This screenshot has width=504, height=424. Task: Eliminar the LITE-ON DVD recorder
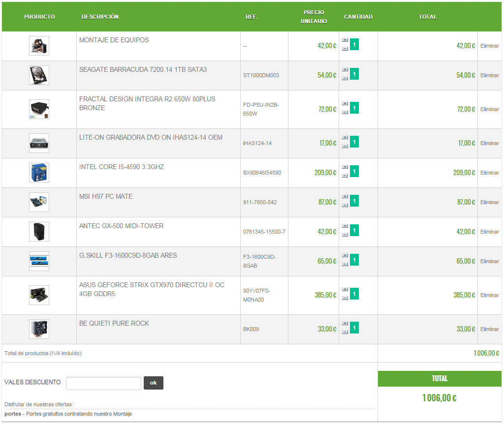490,143
